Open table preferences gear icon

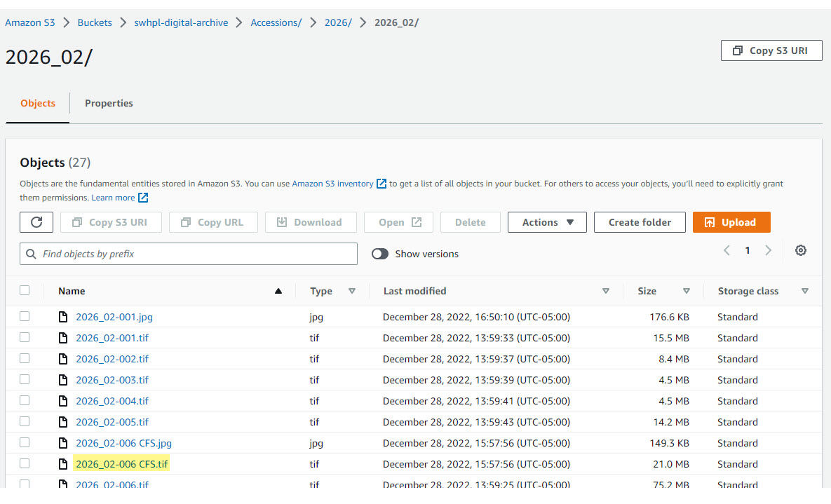click(800, 250)
